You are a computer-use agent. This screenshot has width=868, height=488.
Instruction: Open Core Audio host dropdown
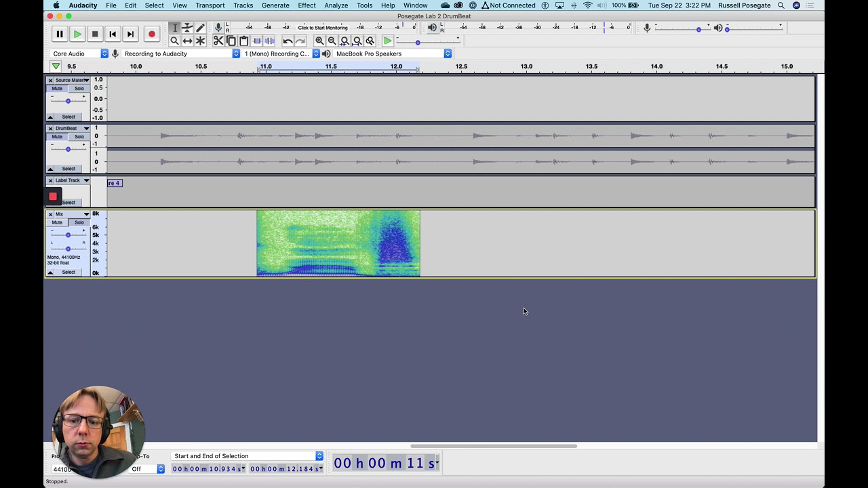pos(80,54)
